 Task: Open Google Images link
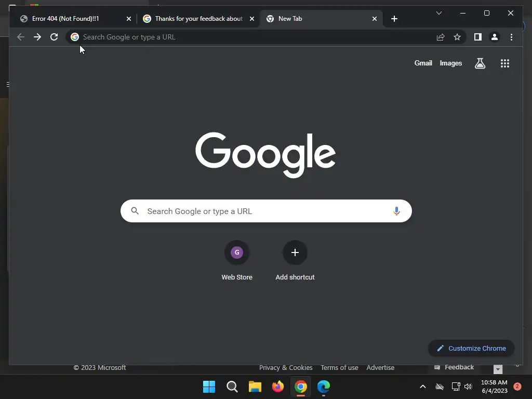(450, 63)
